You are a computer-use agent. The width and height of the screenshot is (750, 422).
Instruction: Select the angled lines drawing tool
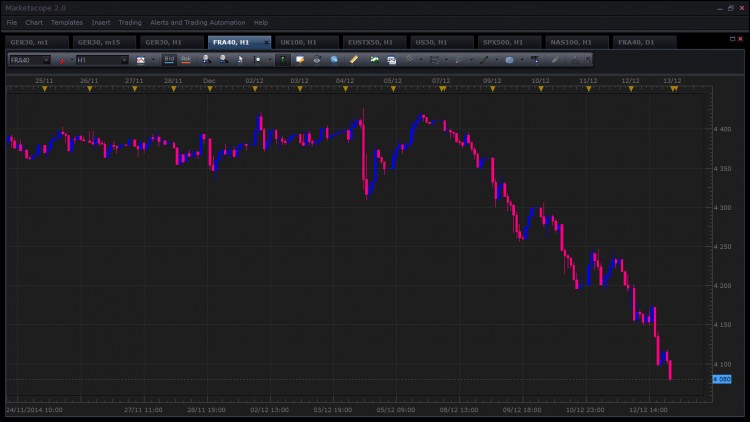point(459,60)
